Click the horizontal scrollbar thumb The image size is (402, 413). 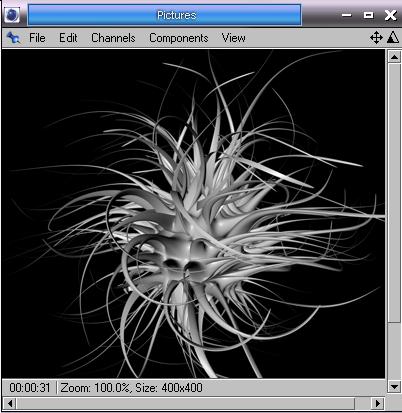[x=185, y=403]
